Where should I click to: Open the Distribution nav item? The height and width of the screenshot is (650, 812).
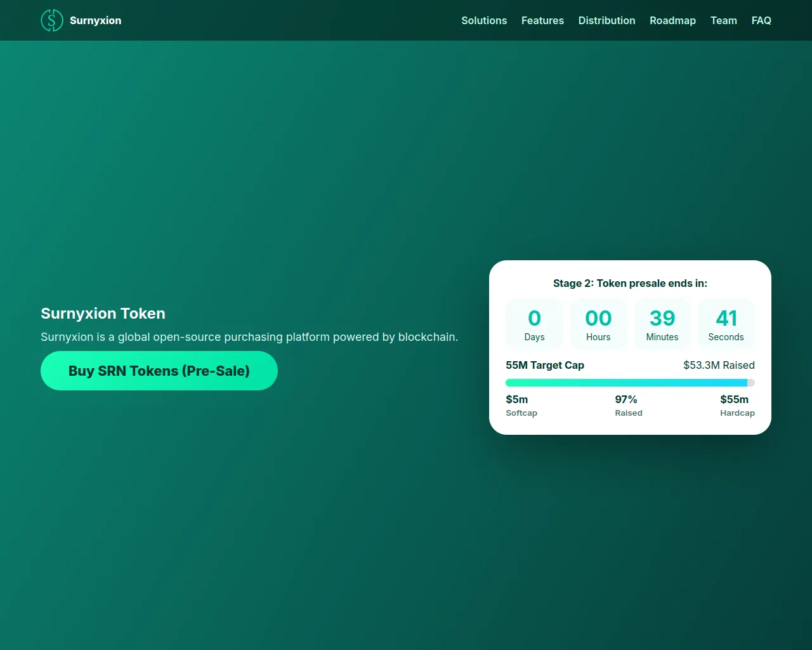(x=606, y=20)
